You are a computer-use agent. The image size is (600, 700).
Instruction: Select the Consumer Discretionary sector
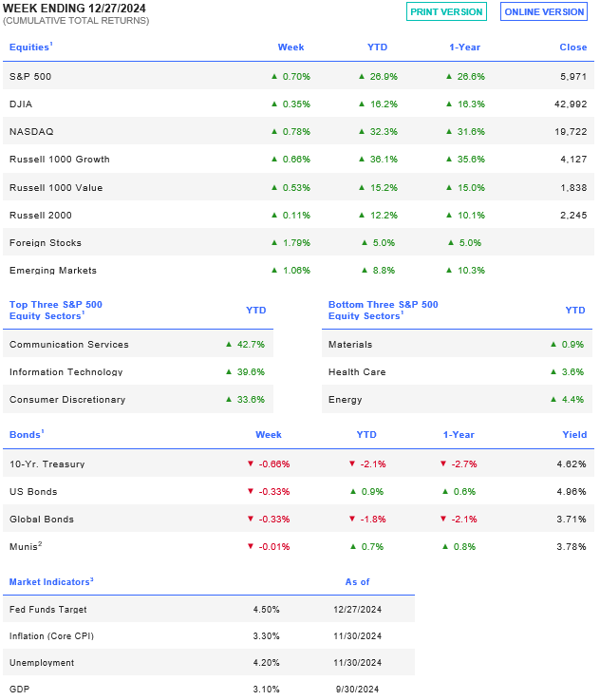click(67, 400)
